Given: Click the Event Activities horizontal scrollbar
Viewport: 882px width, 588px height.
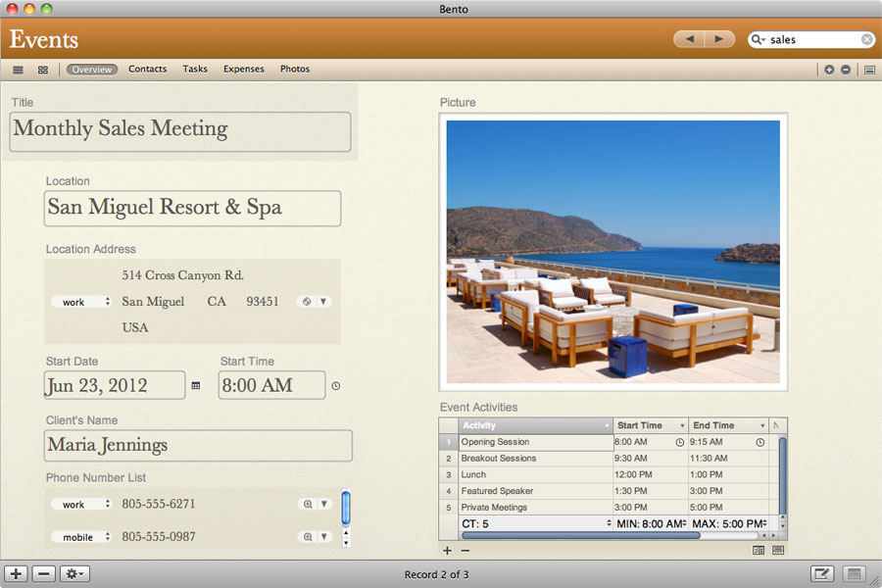Looking at the screenshot, I should pyautogui.click(x=580, y=536).
